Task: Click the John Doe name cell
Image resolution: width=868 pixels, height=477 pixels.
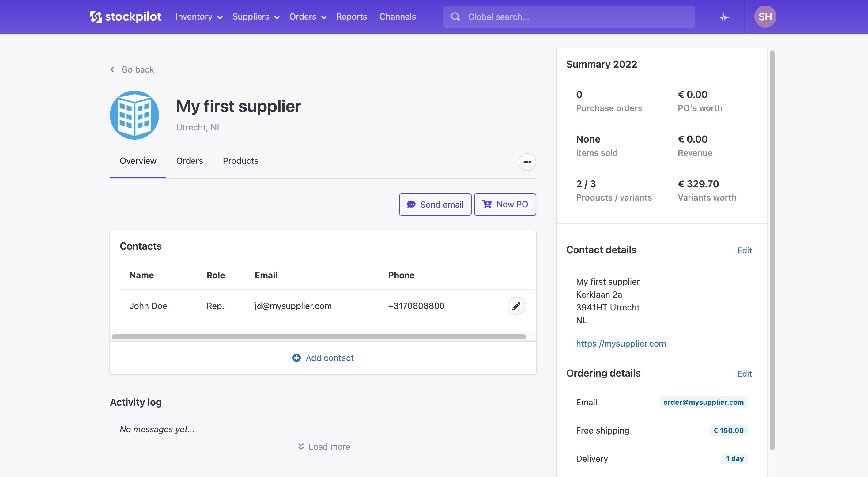Action: click(148, 306)
